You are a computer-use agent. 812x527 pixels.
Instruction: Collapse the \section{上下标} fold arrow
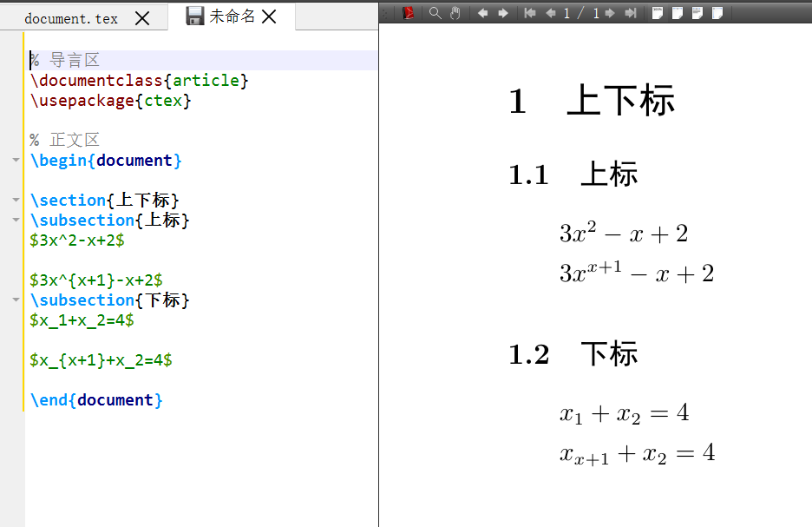click(16, 200)
